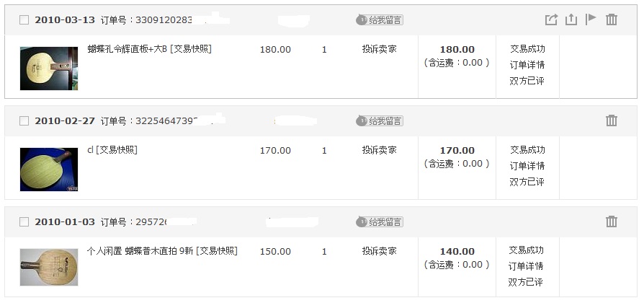
Task: Click the share icon on the 2010-03-13 order
Action: [551, 19]
